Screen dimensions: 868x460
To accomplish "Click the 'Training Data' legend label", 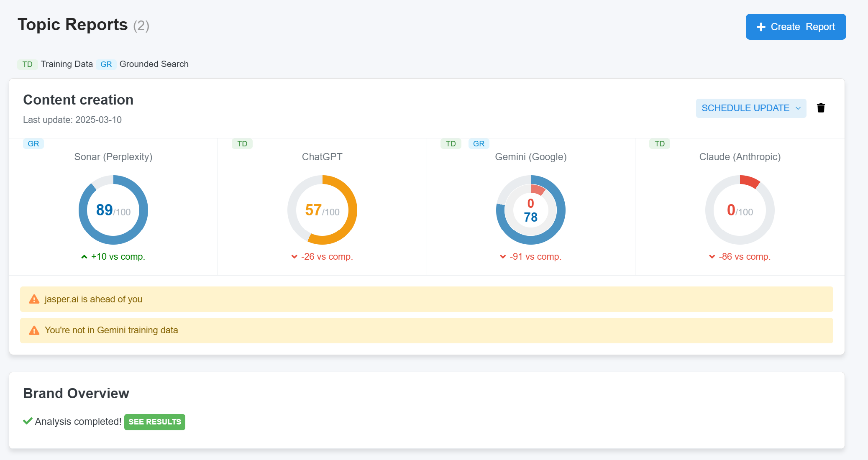I will [67, 64].
